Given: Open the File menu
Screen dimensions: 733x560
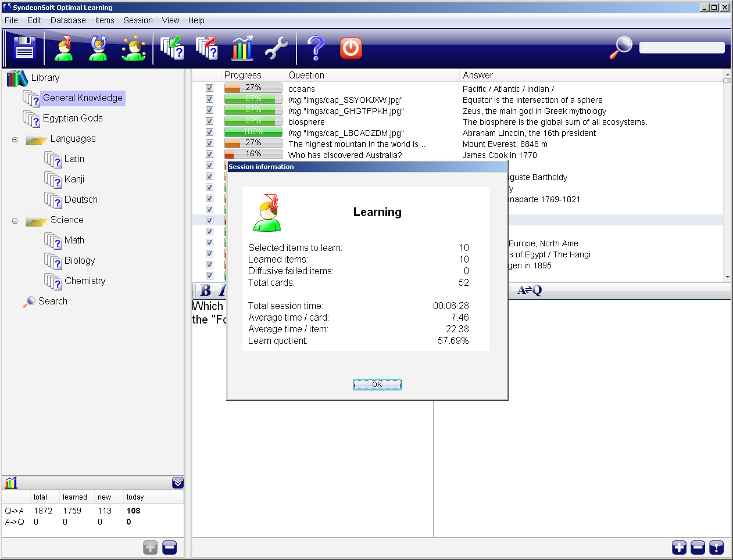Looking at the screenshot, I should [x=11, y=20].
